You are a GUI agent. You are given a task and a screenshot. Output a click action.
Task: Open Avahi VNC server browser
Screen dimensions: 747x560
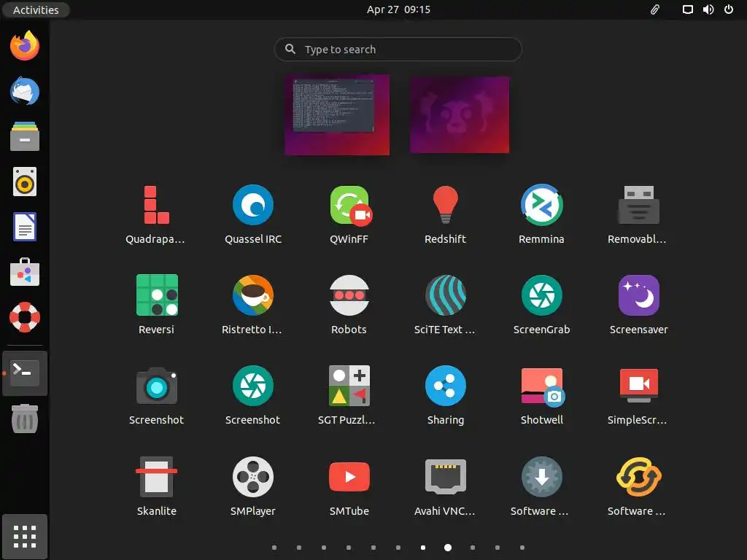[446, 486]
